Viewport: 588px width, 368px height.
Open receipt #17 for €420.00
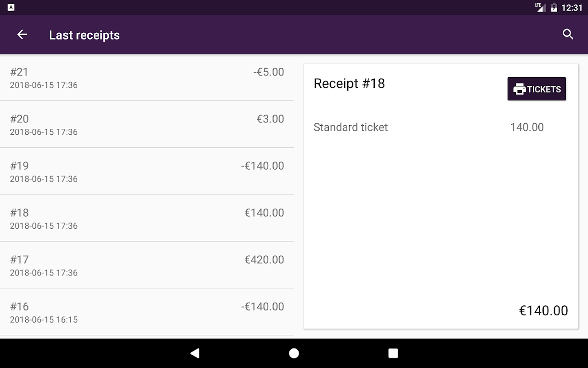(x=147, y=265)
